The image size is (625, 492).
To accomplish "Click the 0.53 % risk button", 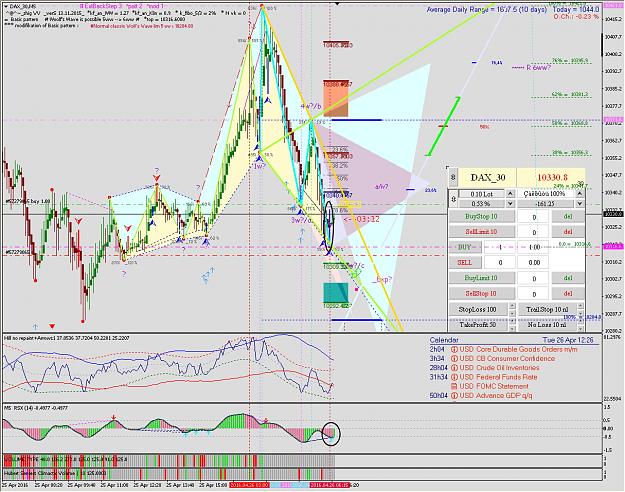I will (482, 204).
